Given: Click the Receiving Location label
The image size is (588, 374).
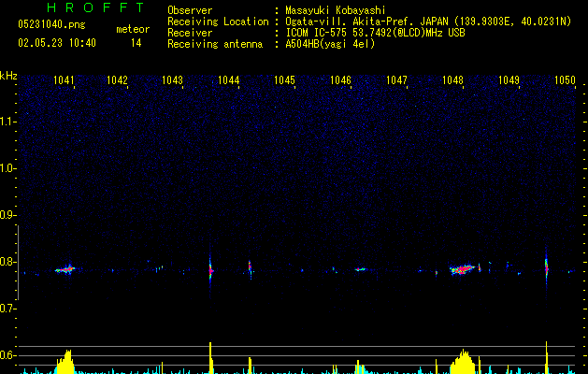Looking at the screenshot, I should point(218,22).
